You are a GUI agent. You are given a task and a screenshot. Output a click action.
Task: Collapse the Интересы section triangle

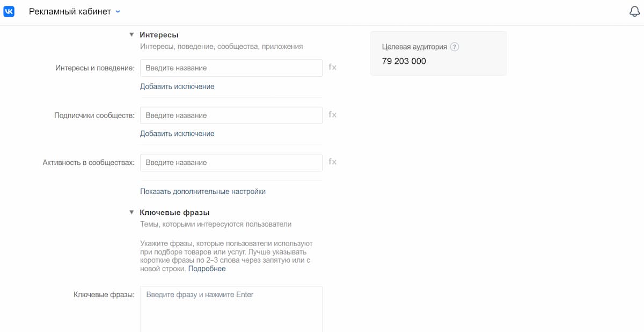pyautogui.click(x=131, y=35)
